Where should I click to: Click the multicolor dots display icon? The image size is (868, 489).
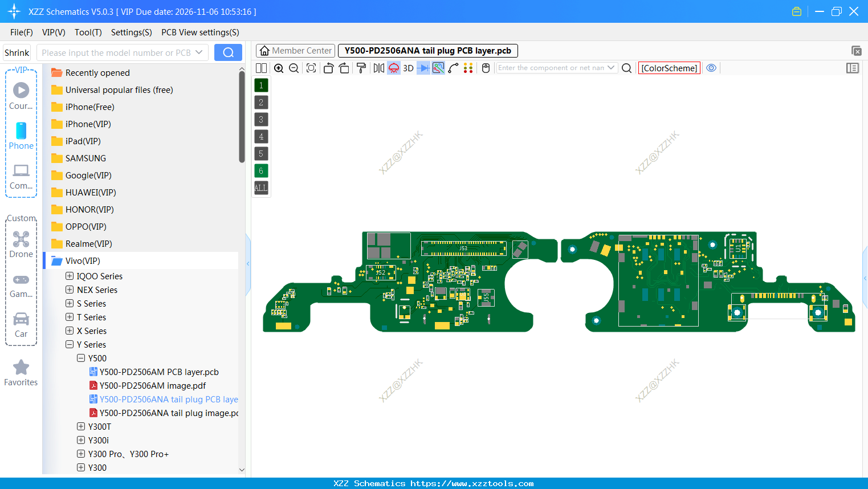(x=468, y=68)
